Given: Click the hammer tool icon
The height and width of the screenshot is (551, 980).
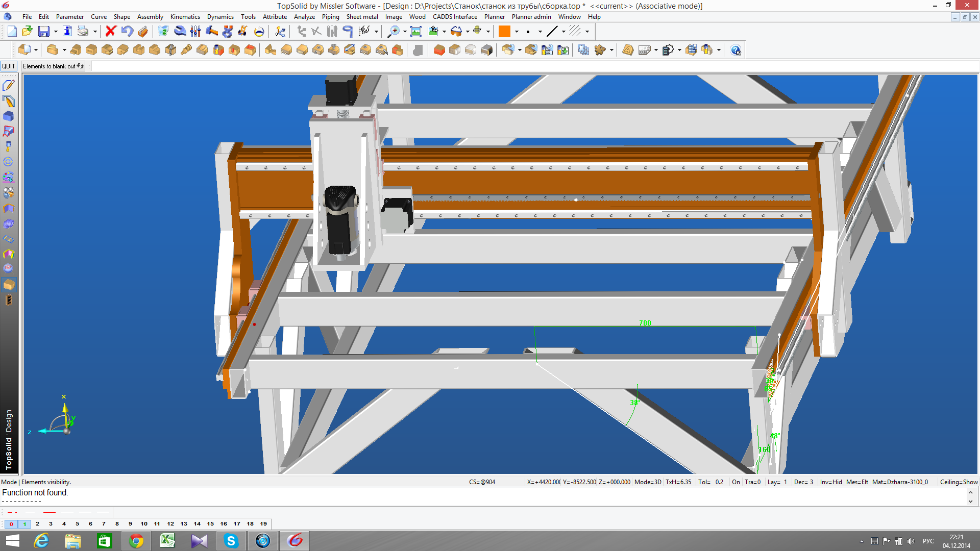Looking at the screenshot, I should 211,32.
